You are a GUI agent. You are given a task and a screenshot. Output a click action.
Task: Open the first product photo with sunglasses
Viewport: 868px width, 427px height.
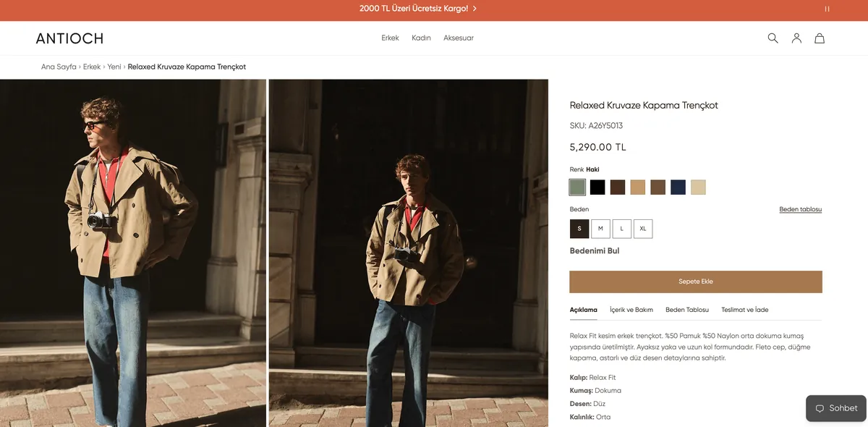tap(133, 253)
